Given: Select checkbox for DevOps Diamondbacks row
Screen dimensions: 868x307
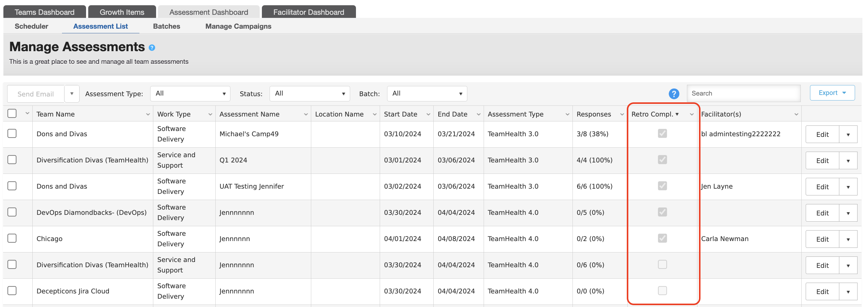Looking at the screenshot, I should [x=12, y=212].
